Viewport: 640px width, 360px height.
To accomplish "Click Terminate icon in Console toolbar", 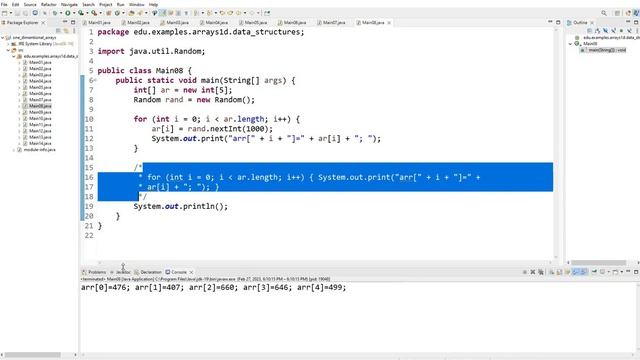I will coord(525,272).
